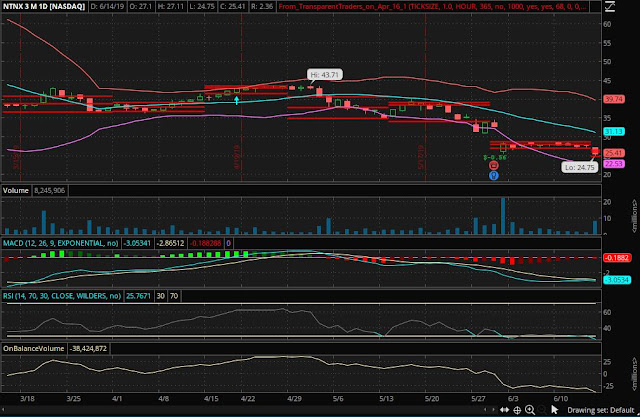
Task: Open the Drawing set: Default menu
Action: point(601,410)
